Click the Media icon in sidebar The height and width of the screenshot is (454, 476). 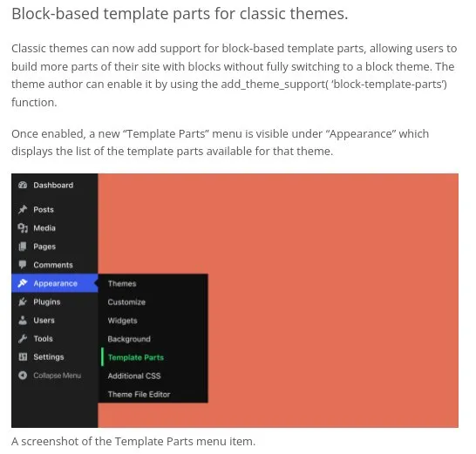[x=23, y=228]
